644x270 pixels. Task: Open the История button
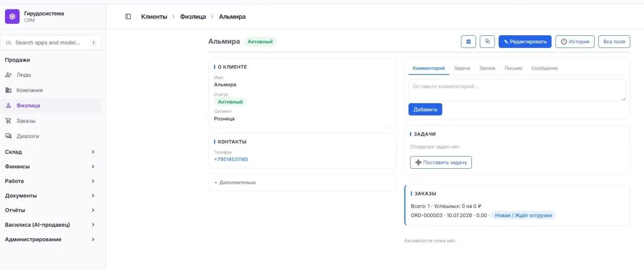575,42
